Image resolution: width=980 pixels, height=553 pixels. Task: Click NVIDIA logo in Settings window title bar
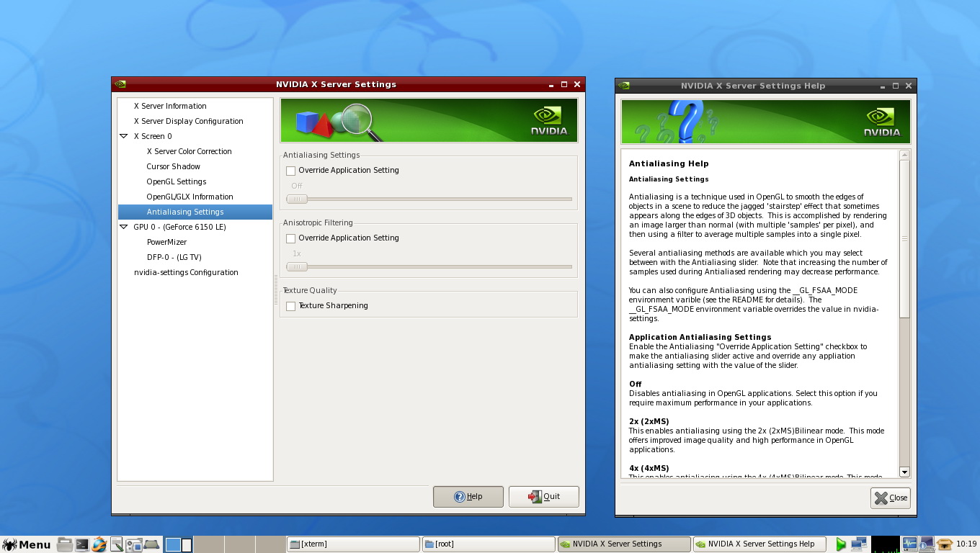tap(120, 84)
